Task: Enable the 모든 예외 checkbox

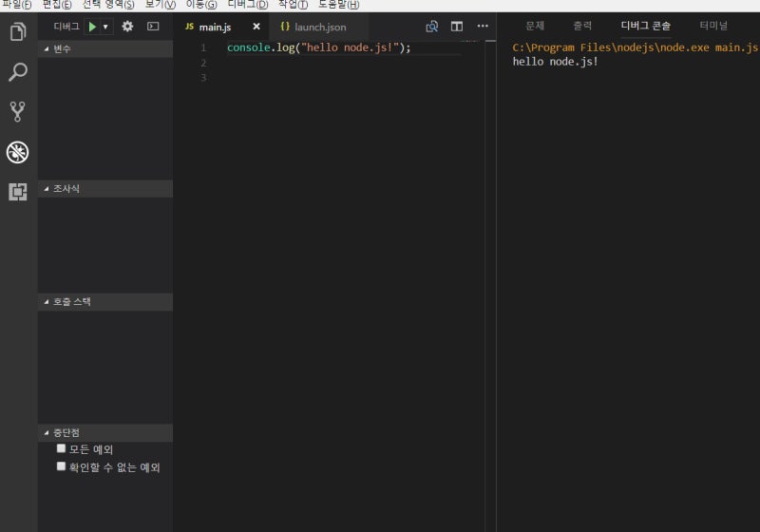Action: (x=62, y=448)
